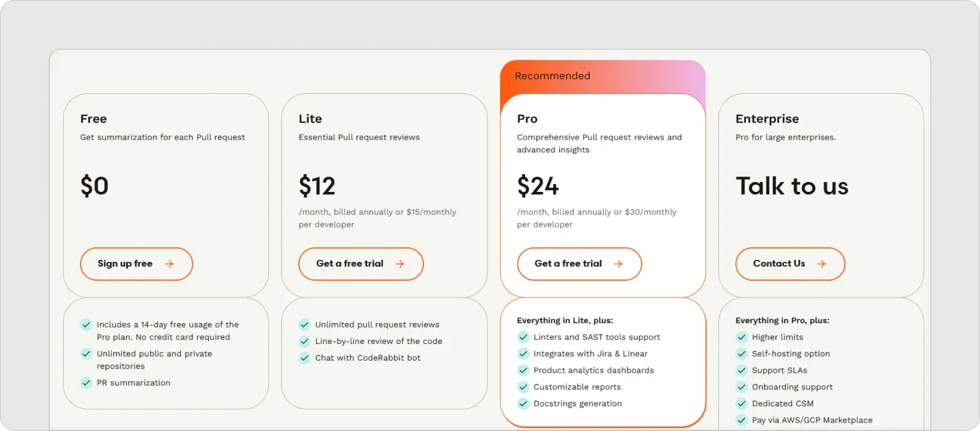The width and height of the screenshot is (980, 431).
Task: Click the Contact Us button
Action: tap(790, 264)
